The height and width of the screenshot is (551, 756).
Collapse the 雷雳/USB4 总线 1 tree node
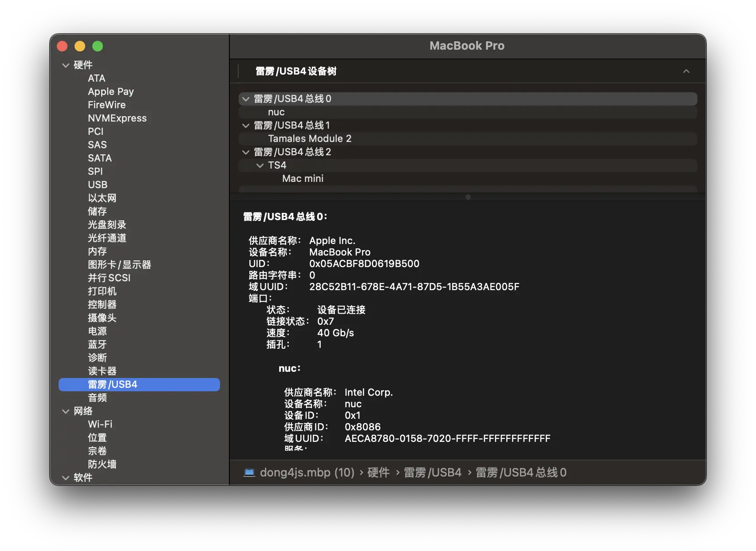click(246, 126)
